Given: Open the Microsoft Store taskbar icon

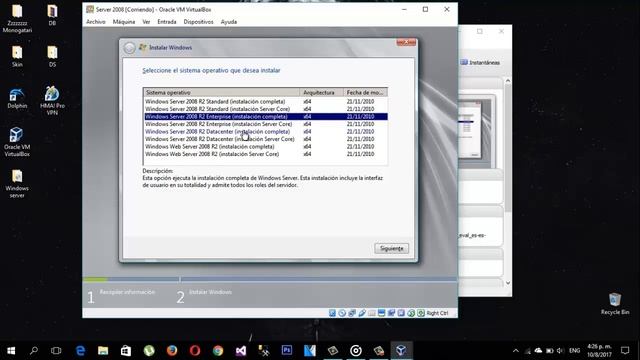Looking at the screenshot, I should [x=126, y=351].
